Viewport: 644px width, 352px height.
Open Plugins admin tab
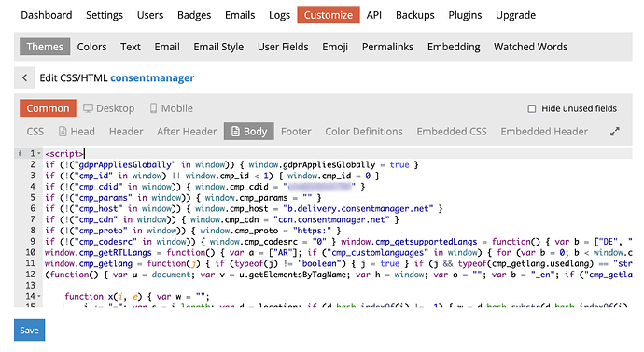click(x=466, y=15)
